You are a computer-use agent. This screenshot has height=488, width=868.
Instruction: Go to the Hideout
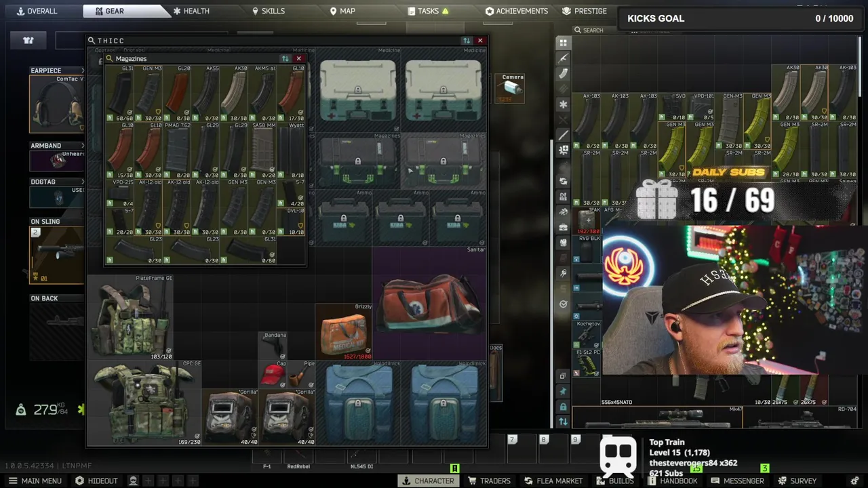tap(96, 481)
